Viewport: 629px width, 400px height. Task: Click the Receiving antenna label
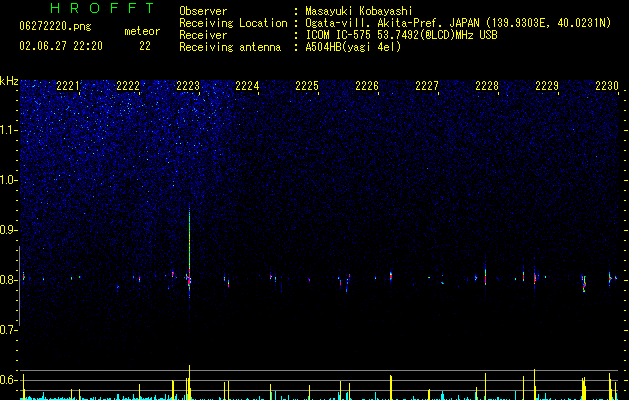point(230,47)
